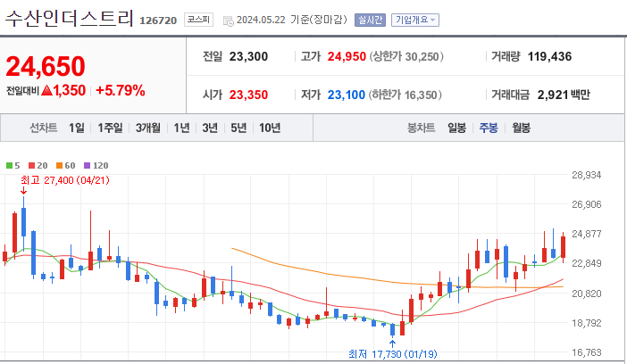
Task: Click the chart high label 최고 27,400 (04/21)
Action: click(65, 180)
